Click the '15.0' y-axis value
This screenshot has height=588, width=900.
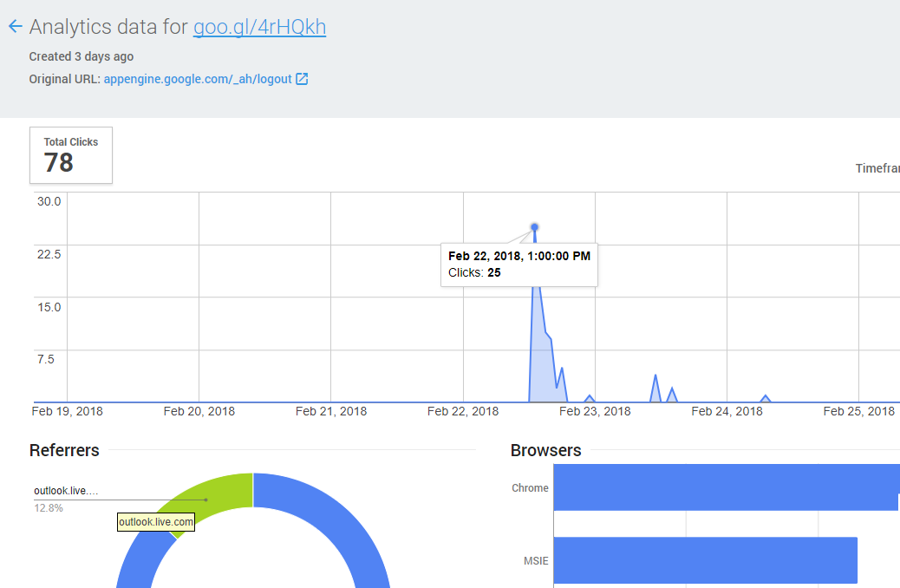click(x=49, y=307)
